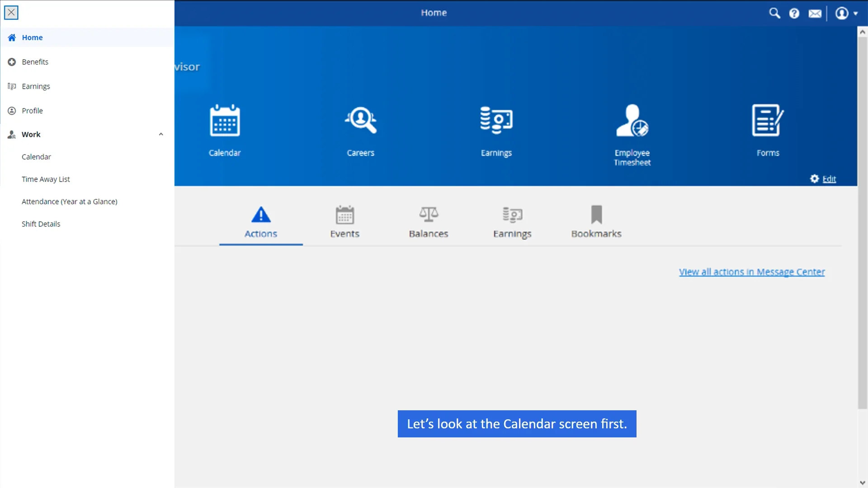868x488 pixels.
Task: Click the scrollbar up arrow
Action: point(862,32)
